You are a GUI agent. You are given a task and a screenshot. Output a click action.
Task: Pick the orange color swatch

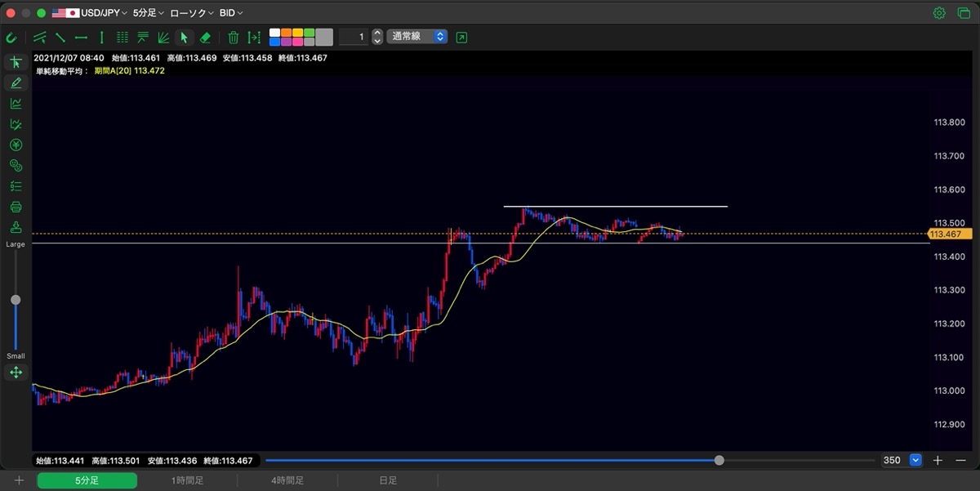[x=286, y=33]
